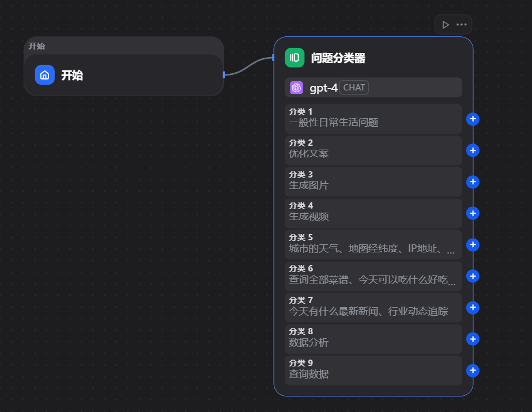Click the green 问题分类器 node icon
532x412 pixels.
pos(295,58)
